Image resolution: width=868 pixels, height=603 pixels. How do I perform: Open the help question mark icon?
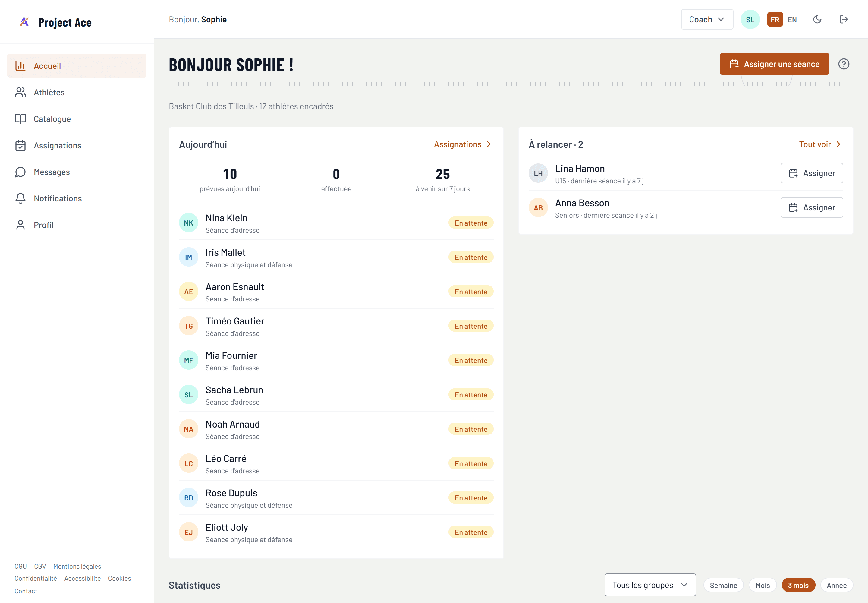(x=844, y=64)
